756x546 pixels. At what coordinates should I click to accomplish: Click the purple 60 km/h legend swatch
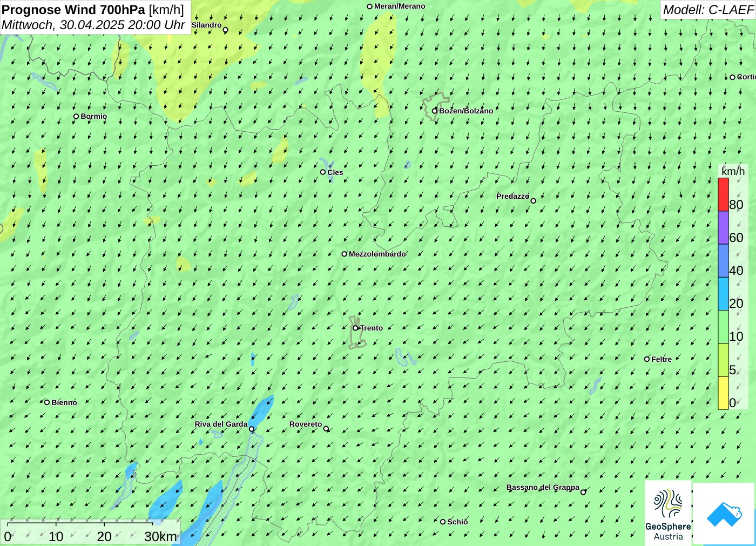point(723,227)
